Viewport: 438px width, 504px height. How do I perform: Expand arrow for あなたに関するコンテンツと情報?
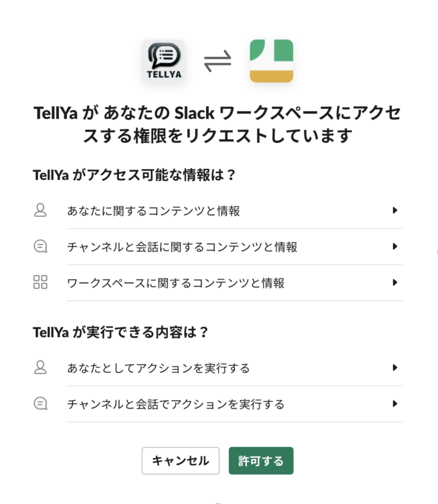coord(395,211)
